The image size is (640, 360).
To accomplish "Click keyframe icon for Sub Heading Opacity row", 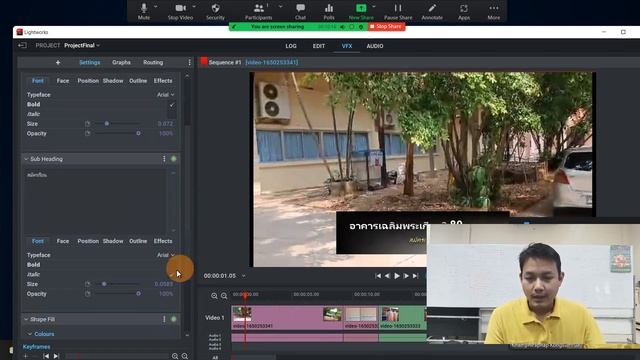I will [87, 294].
